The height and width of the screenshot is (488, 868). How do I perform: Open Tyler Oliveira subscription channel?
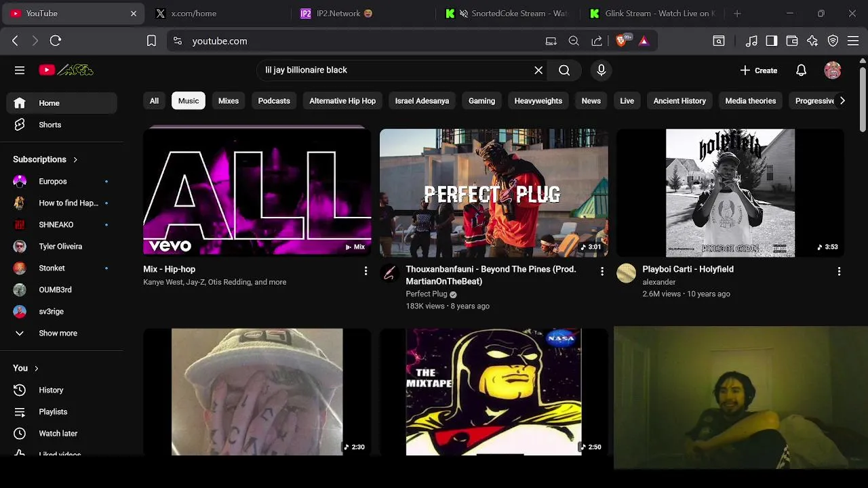62,246
